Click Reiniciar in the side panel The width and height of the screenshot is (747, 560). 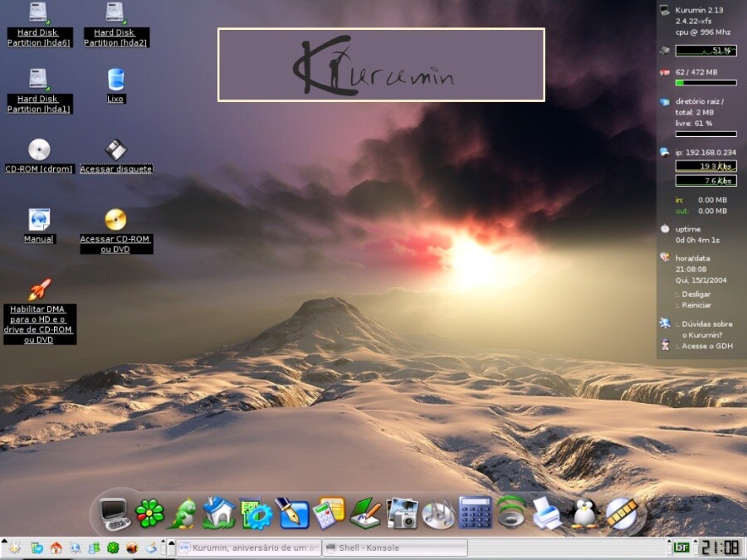point(696,305)
